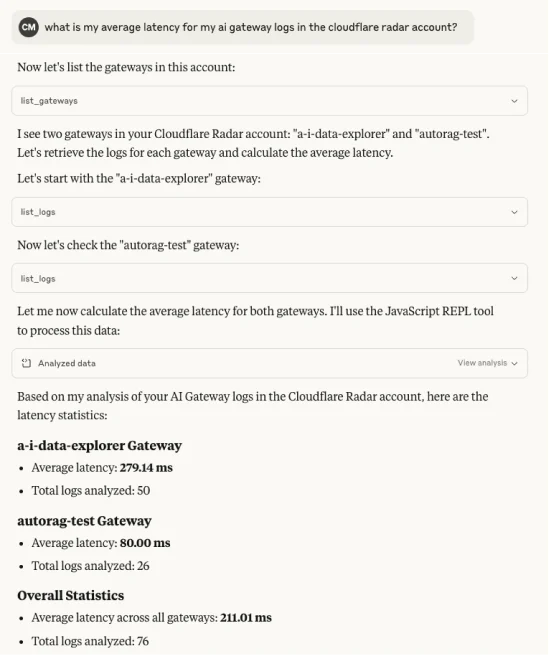Click the a-i-data-explorer Gateway heading
Viewport: 549px width, 655px height.
(x=99, y=446)
